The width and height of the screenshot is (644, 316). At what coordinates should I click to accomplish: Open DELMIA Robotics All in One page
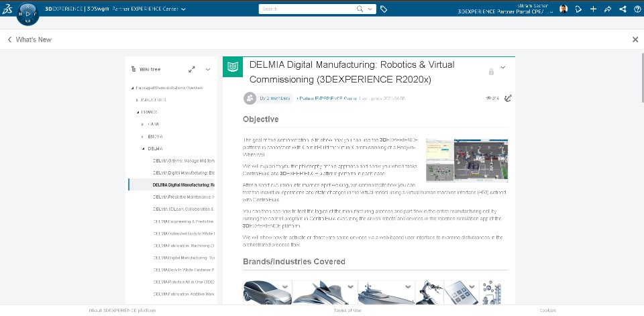pyautogui.click(x=184, y=282)
